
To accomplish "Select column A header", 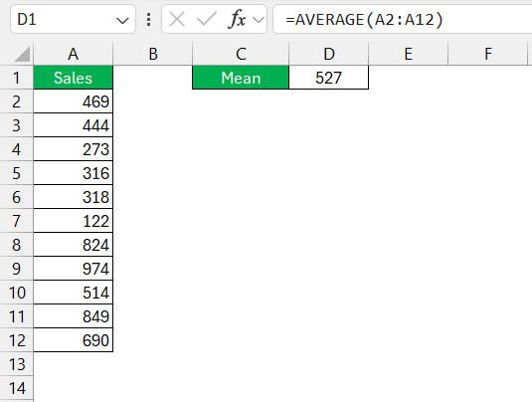I will tap(73, 54).
